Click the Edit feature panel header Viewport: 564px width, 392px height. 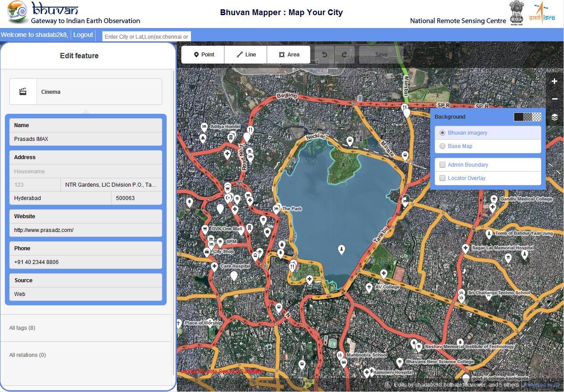pos(79,56)
